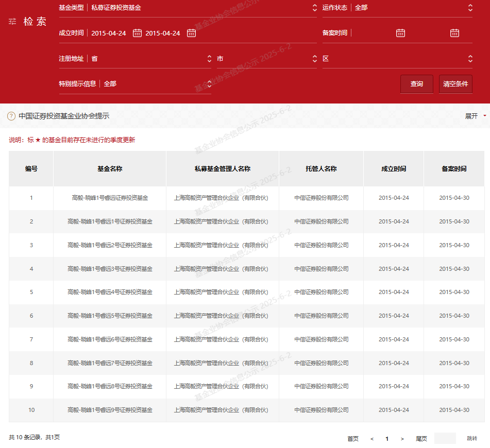Screen dimensions: 490x448
Task: Go to the next page arrow
Action: (x=402, y=439)
